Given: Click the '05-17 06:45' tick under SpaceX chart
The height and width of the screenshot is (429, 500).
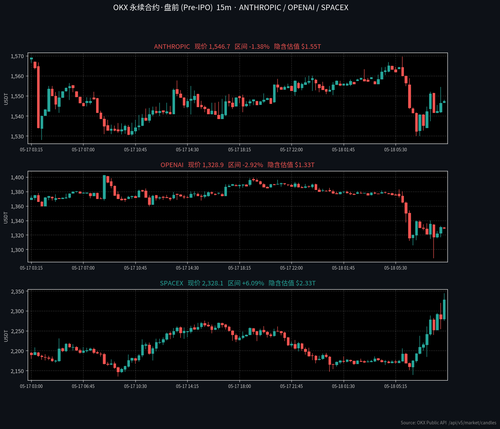Looking at the screenshot, I should [x=83, y=386].
